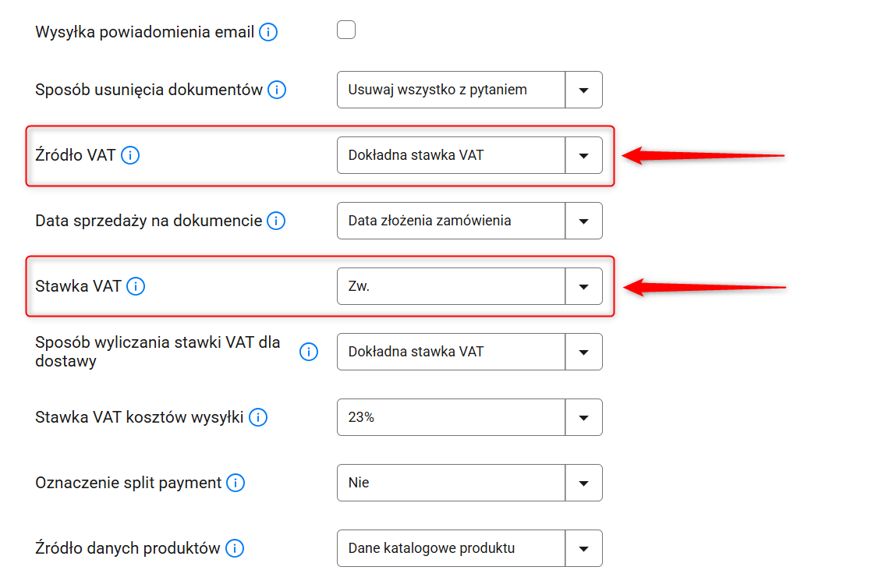Enable the Wysyłka powiadomienia email checkbox
Screen dimensions: 882x588
point(346,30)
